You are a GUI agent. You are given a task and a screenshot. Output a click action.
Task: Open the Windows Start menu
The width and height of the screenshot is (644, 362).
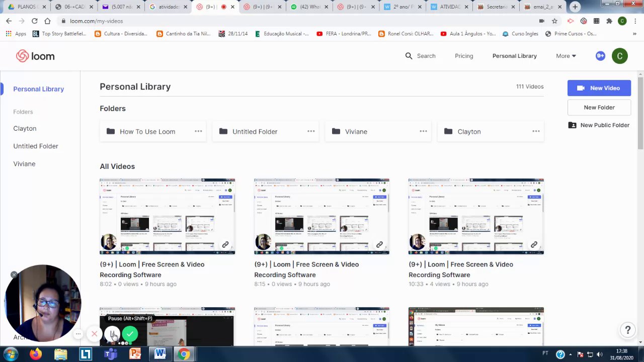11,354
